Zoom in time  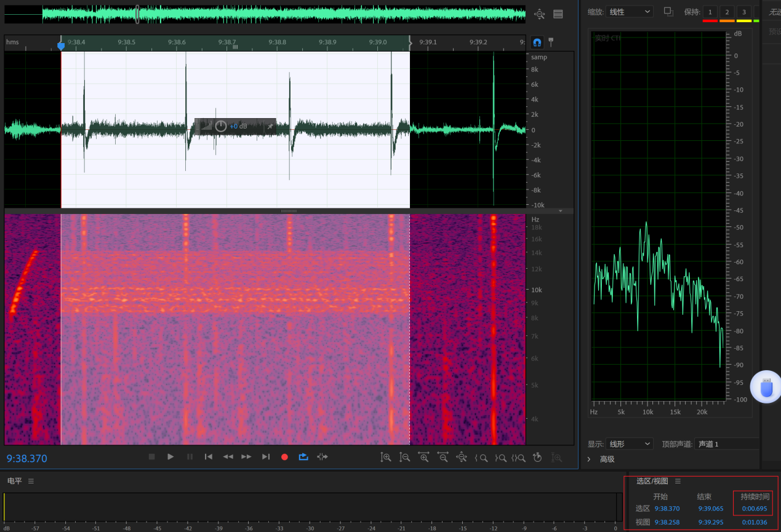point(423,458)
